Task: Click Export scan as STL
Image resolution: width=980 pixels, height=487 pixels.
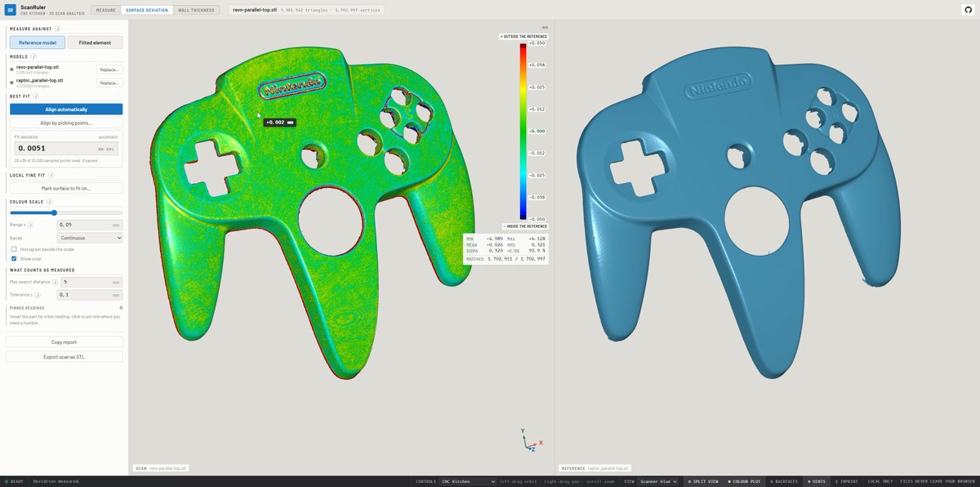Action: 65,356
